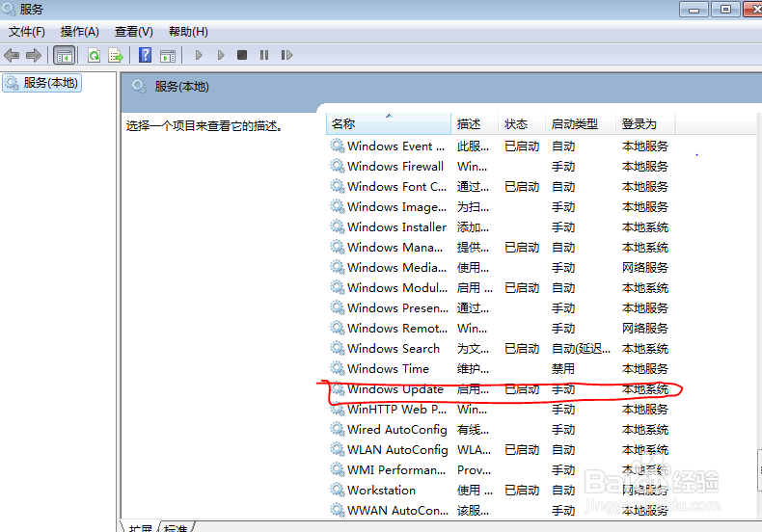Switch to the 标准 tab at bottom
Screen dimensions: 762x532
point(176,527)
